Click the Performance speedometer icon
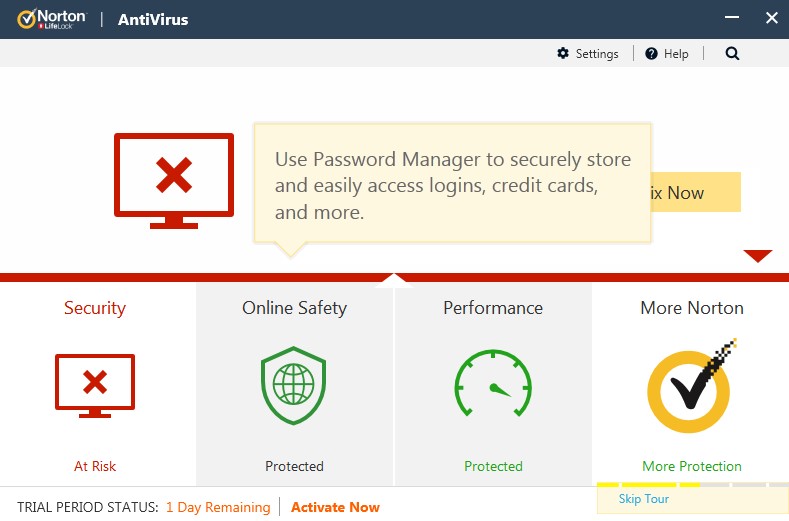The image size is (789, 521). (x=493, y=383)
